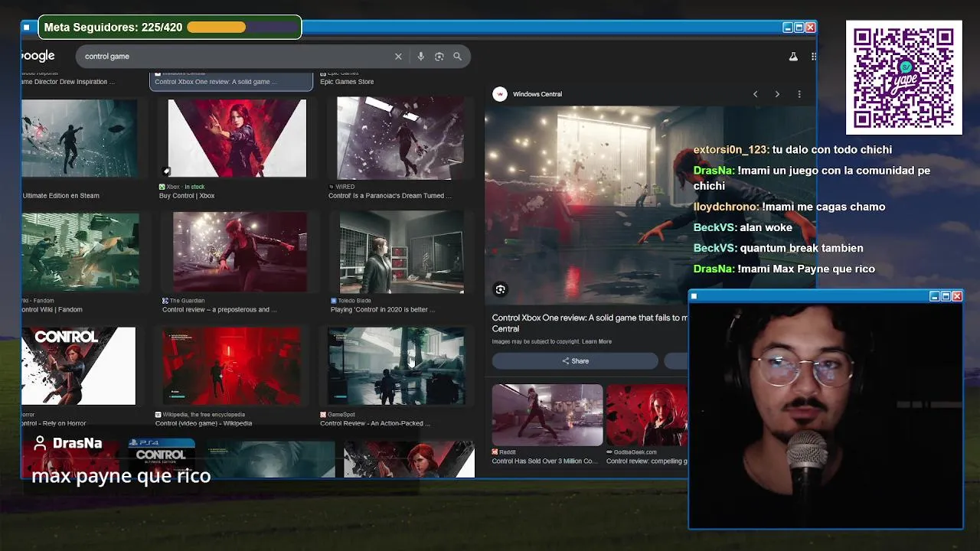Go to previous image in preview panel
This screenshot has width=980, height=551.
pyautogui.click(x=755, y=94)
